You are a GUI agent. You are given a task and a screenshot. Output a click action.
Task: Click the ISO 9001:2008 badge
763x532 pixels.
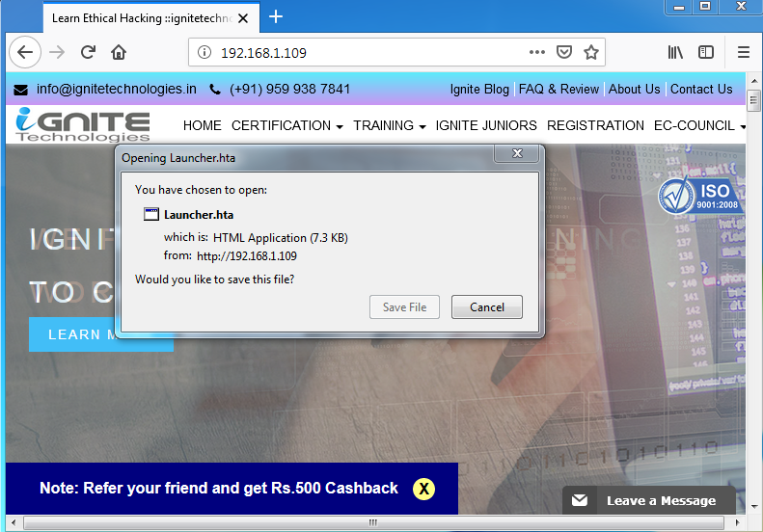click(x=700, y=196)
